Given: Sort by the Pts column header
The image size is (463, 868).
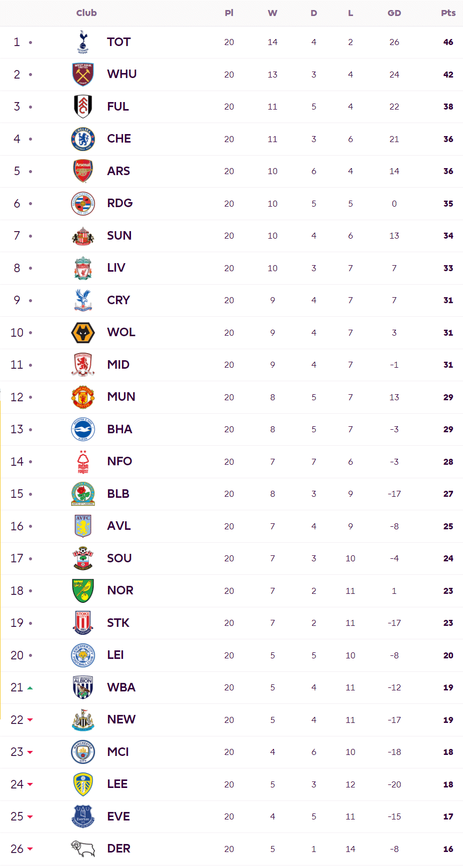Looking at the screenshot, I should coord(448,13).
